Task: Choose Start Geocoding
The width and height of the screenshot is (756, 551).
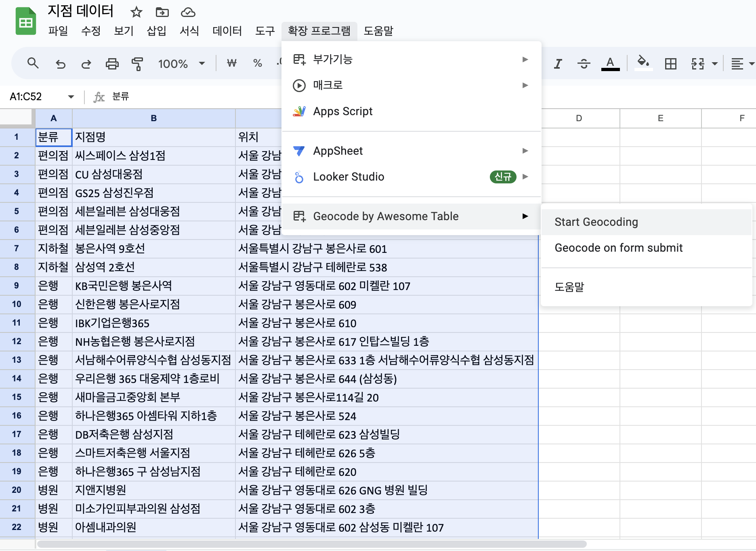Action: [x=646, y=222]
